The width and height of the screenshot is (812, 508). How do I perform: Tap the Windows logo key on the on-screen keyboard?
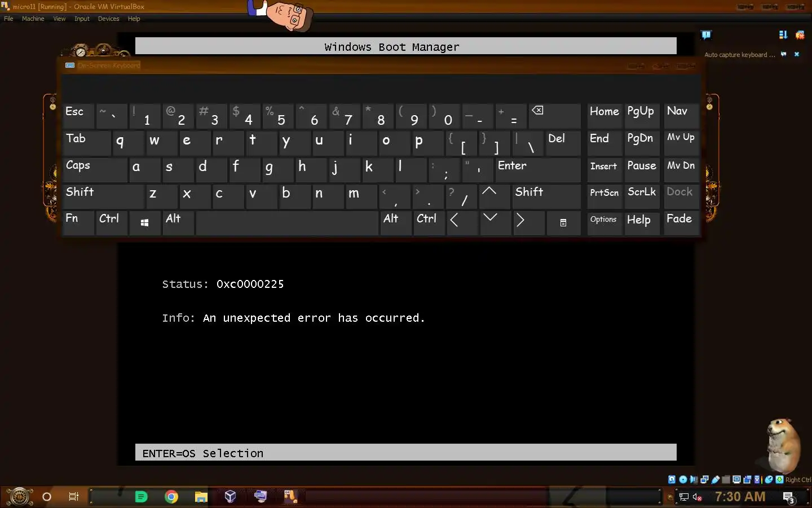pos(144,223)
